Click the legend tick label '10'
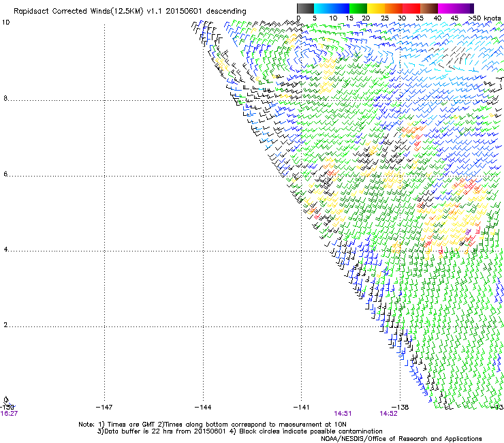Screen dimensions: 504x443 (333, 18)
